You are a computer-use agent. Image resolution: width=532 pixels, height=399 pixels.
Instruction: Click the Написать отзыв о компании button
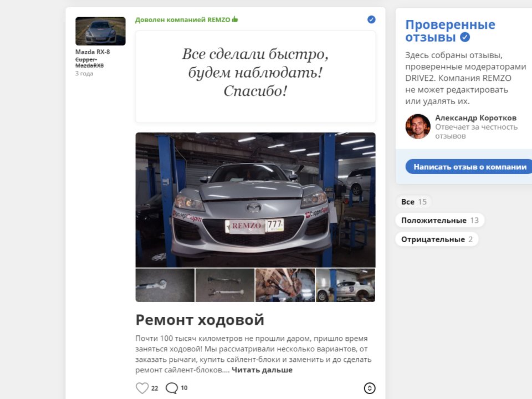[470, 167]
